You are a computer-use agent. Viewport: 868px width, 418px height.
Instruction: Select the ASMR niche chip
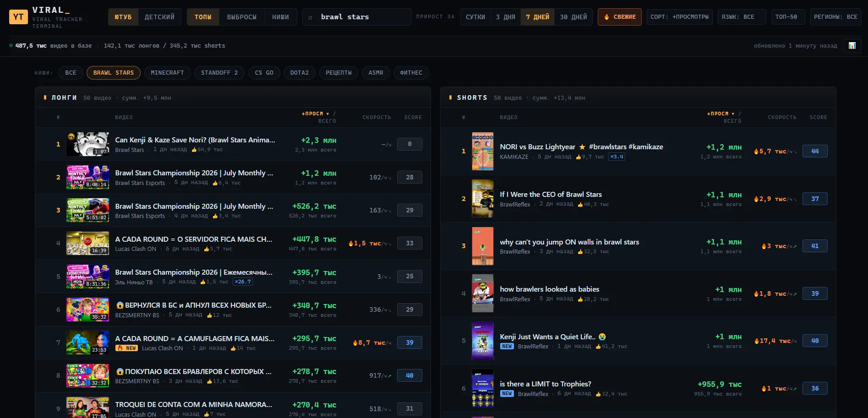coord(376,73)
